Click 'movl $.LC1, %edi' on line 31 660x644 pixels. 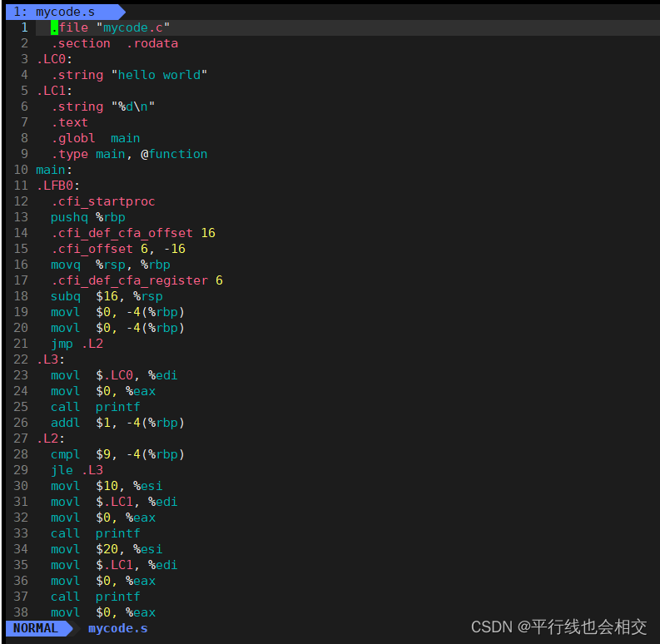click(114, 502)
